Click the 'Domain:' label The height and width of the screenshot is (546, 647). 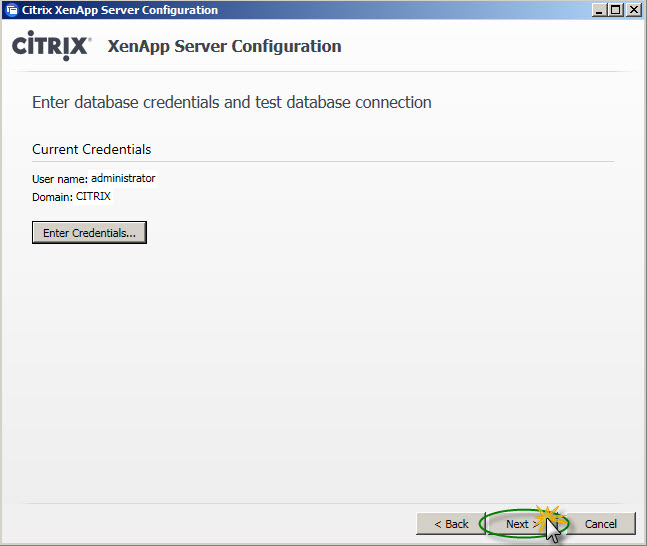[x=52, y=197]
